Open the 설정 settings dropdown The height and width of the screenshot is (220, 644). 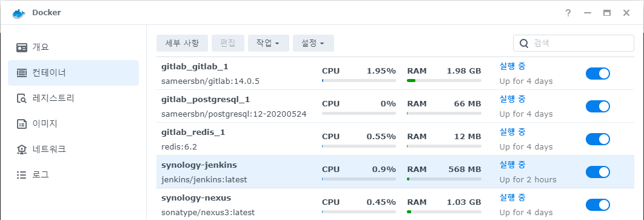(313, 43)
